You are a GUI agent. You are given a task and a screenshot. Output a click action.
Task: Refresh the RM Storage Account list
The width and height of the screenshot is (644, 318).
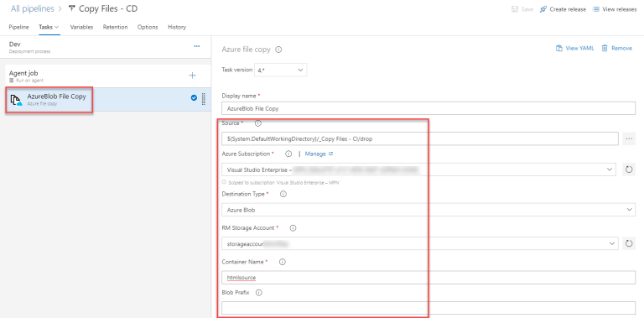point(629,243)
